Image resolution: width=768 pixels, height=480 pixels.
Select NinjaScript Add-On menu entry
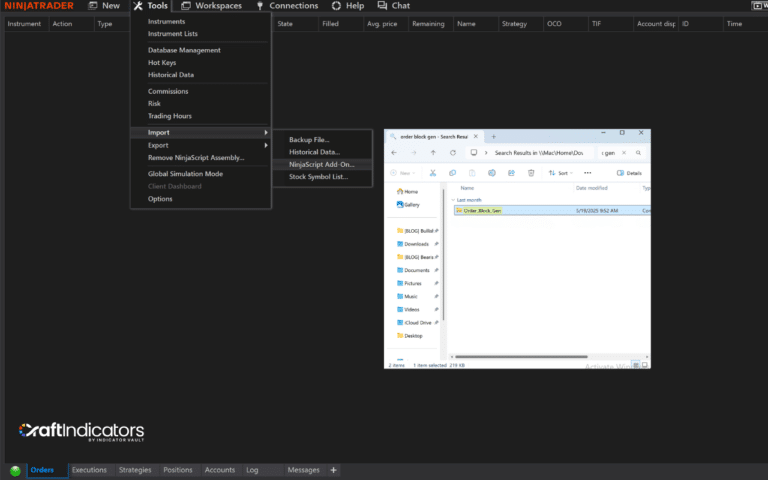click(322, 165)
